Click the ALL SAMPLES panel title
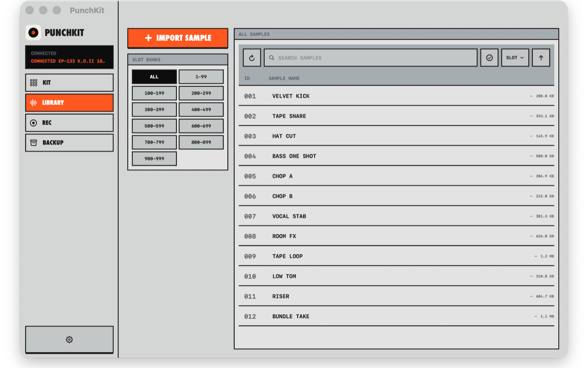Screen dimensions: 588x368 coord(254,34)
